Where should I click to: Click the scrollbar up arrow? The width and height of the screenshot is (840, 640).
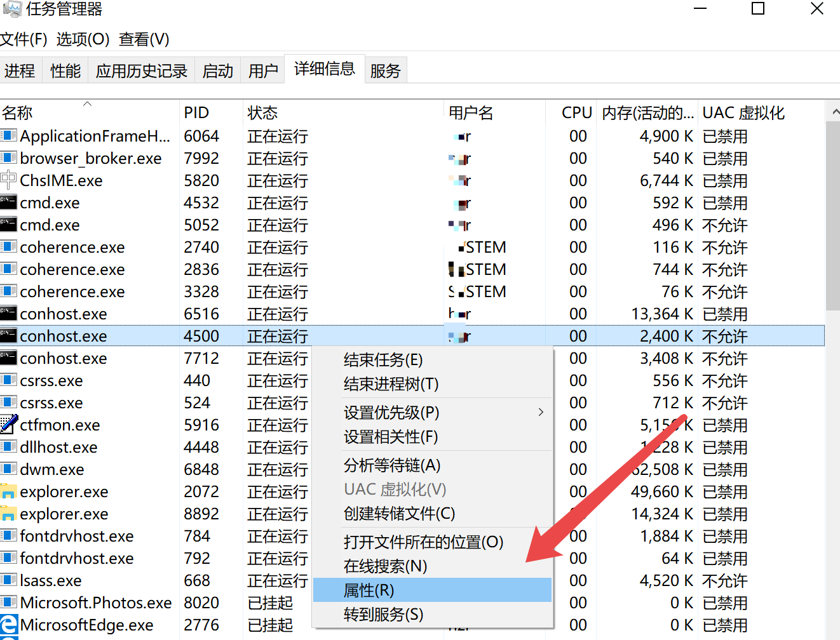[834, 112]
